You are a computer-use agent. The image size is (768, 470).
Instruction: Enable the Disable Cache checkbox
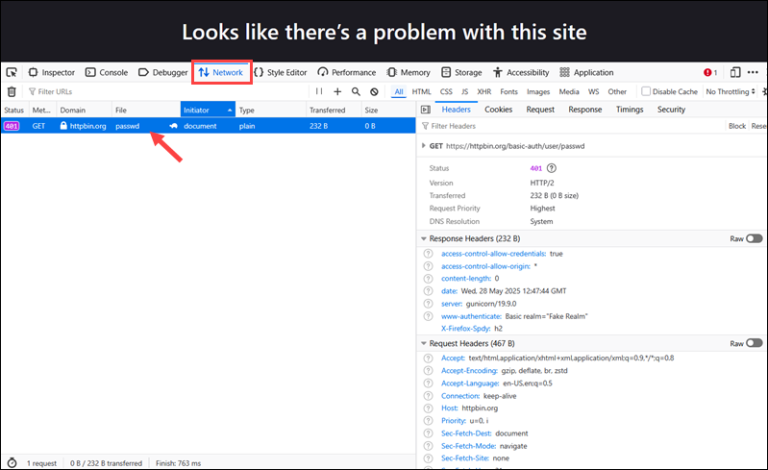[x=646, y=92]
